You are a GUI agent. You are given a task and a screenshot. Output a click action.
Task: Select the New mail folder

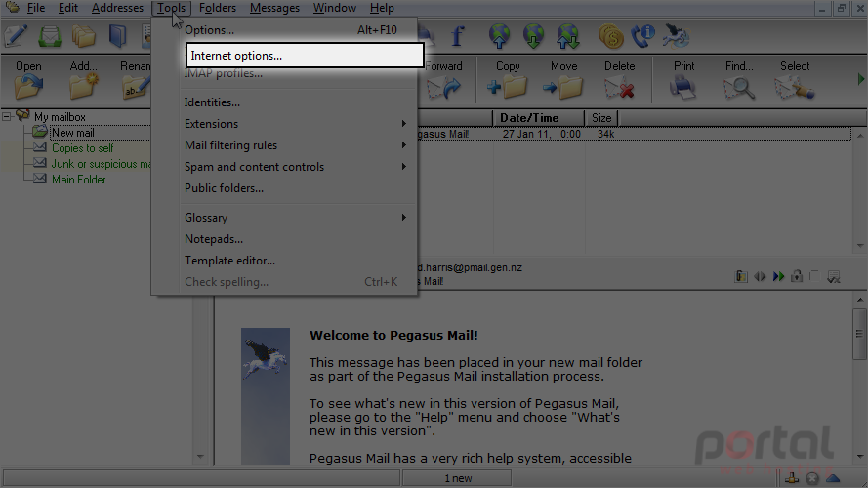click(72, 133)
